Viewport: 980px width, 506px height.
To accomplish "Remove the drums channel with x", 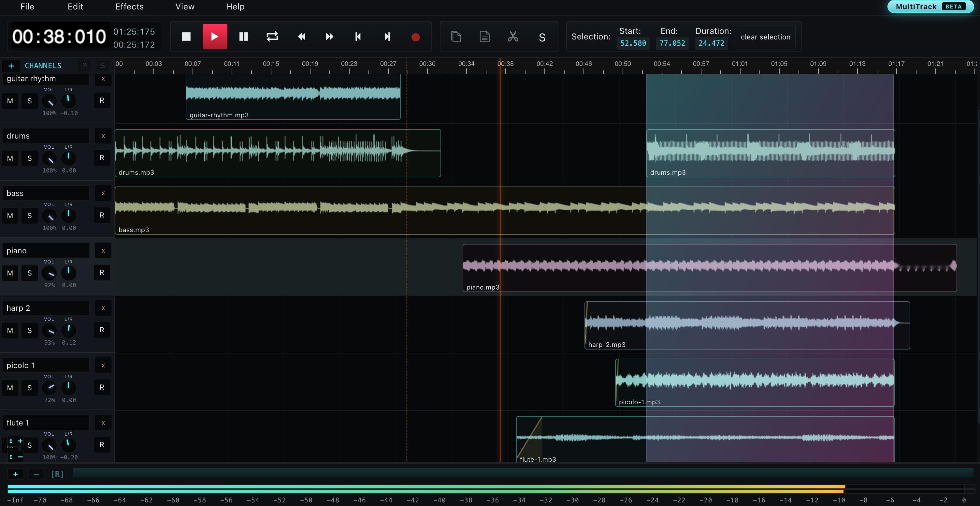I will pyautogui.click(x=103, y=136).
